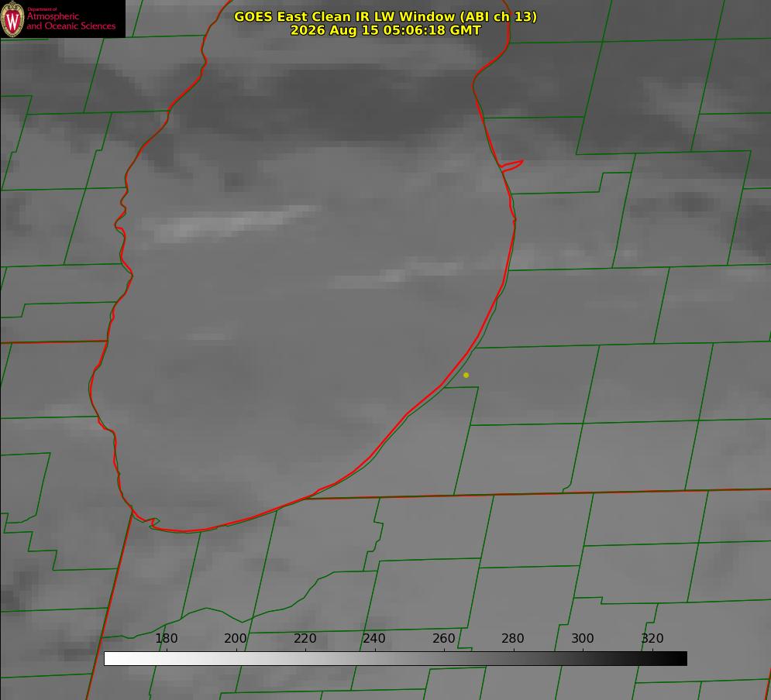Click the University of Wisconsin crest logo

(12, 19)
